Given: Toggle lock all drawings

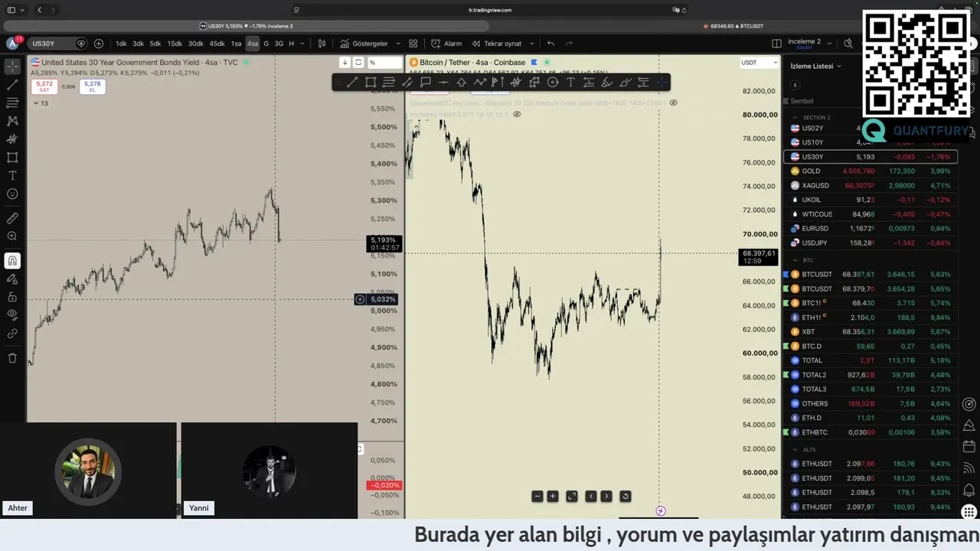Looking at the screenshot, I should click(x=12, y=297).
